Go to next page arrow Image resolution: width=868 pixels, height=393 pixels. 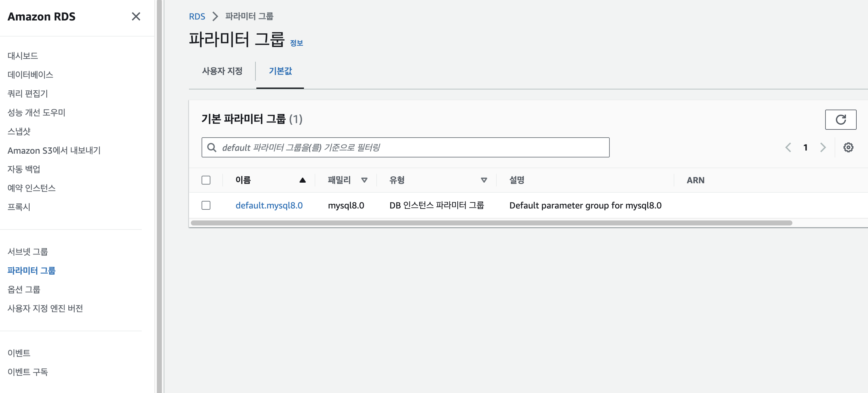click(x=823, y=147)
